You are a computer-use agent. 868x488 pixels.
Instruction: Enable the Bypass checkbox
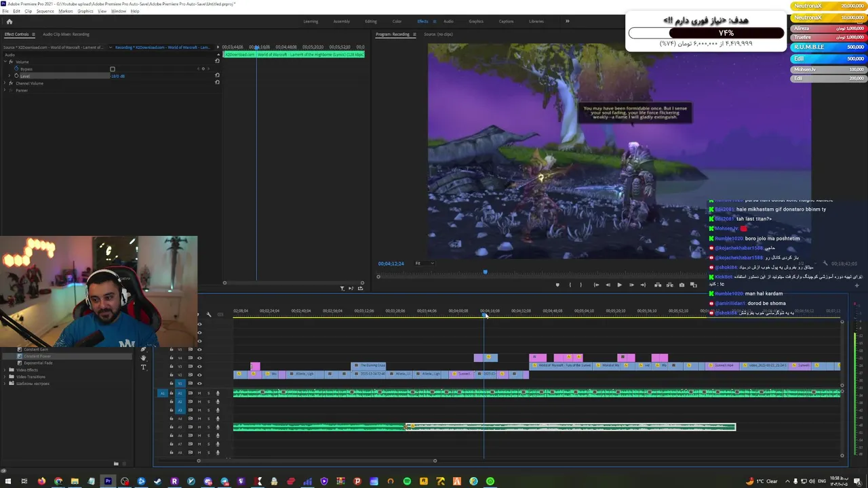pos(113,68)
